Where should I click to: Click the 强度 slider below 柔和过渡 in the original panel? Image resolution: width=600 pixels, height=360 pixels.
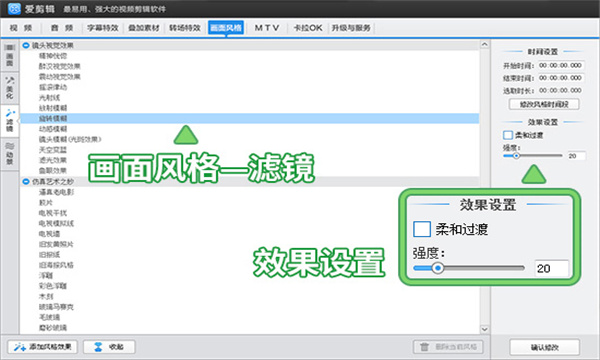click(x=533, y=156)
